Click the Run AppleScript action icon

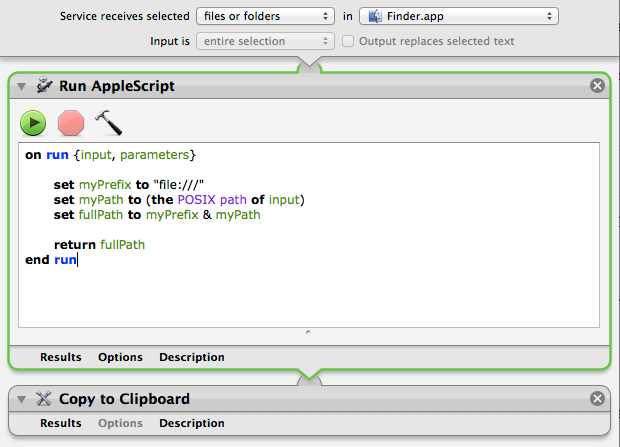click(44, 85)
